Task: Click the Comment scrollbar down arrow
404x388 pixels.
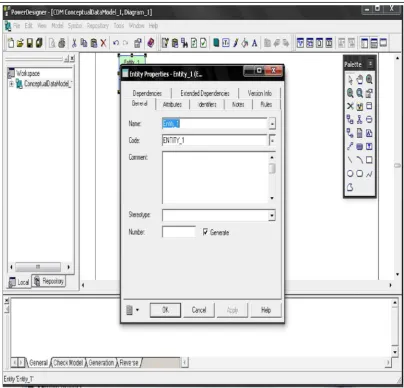Action: coord(272,198)
